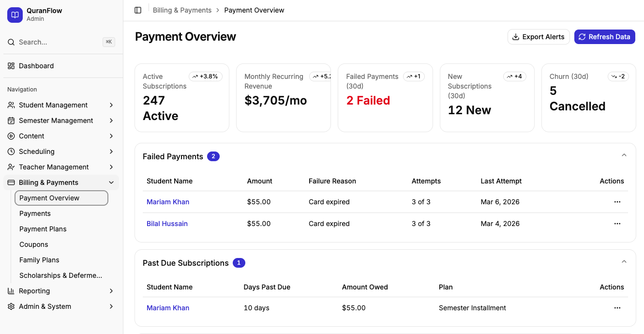
Task: Click the Reporting bar chart icon
Action: pos(11,291)
